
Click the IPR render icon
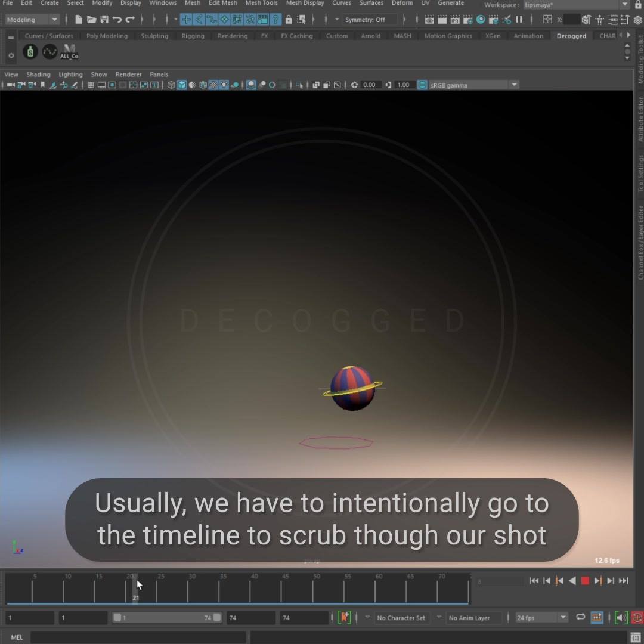click(455, 19)
